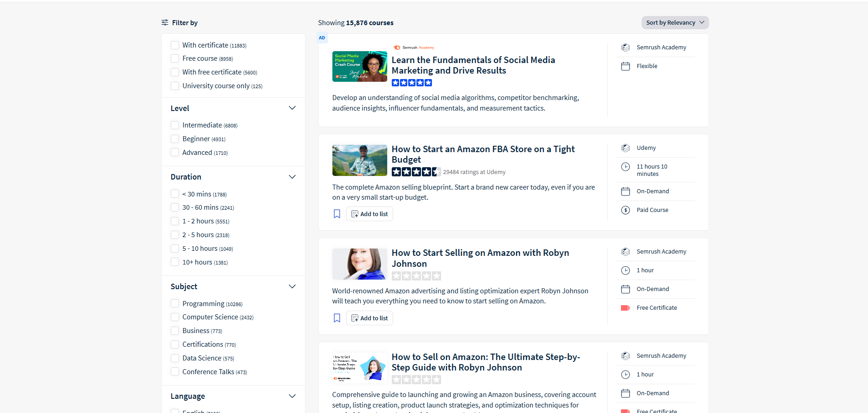Click empty star rating of Start Selling course
Viewport: 868px width, 413px height.
416,276
